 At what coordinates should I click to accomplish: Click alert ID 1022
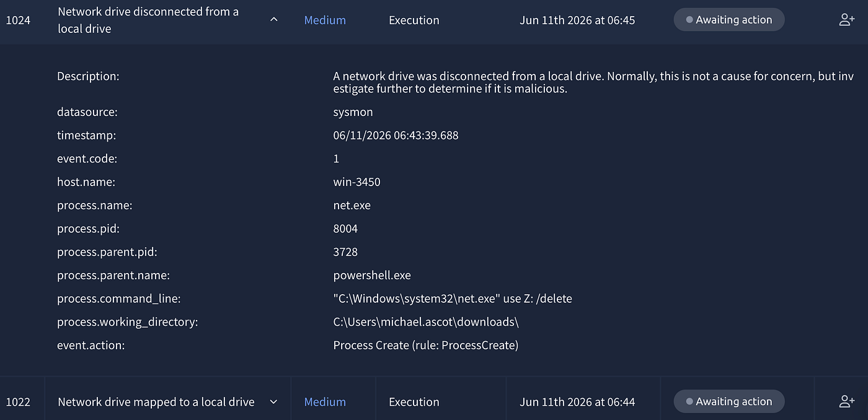pos(18,402)
